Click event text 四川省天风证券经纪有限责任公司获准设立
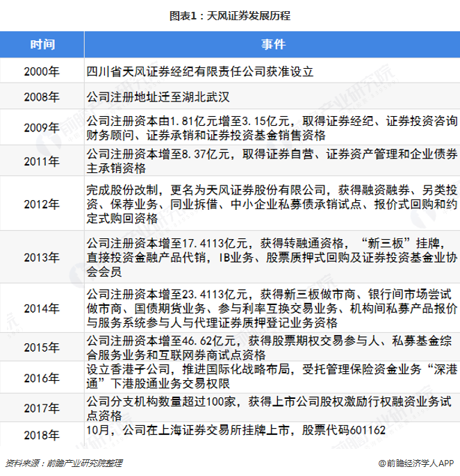The image size is (460, 476). (x=200, y=72)
